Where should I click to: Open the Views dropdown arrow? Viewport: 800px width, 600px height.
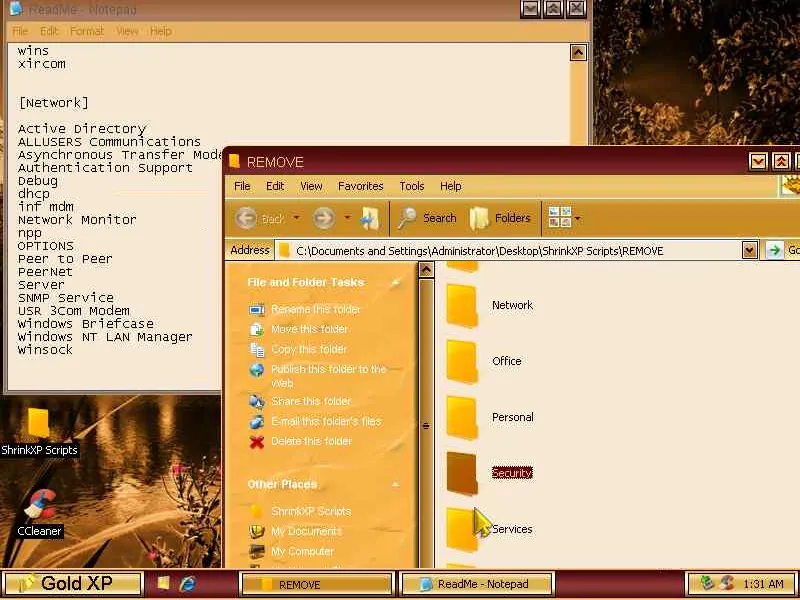tap(578, 219)
